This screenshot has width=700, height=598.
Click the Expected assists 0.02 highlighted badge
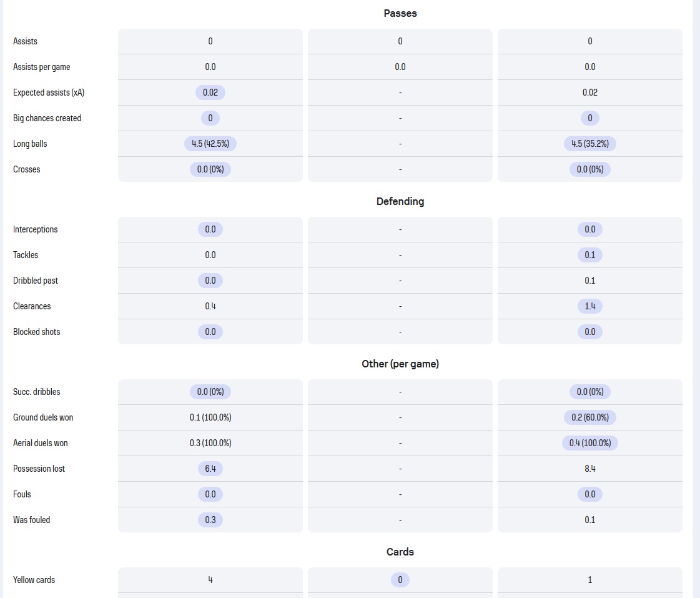[x=210, y=92]
